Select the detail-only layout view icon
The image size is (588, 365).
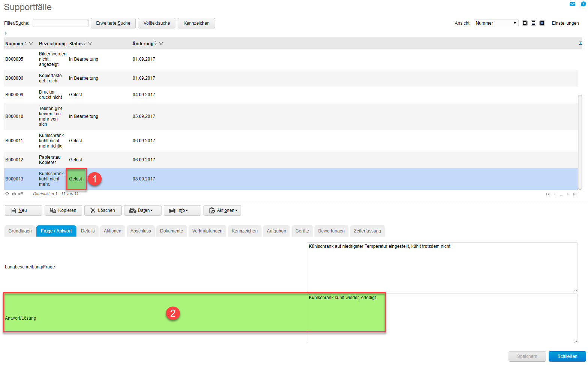(x=542, y=23)
